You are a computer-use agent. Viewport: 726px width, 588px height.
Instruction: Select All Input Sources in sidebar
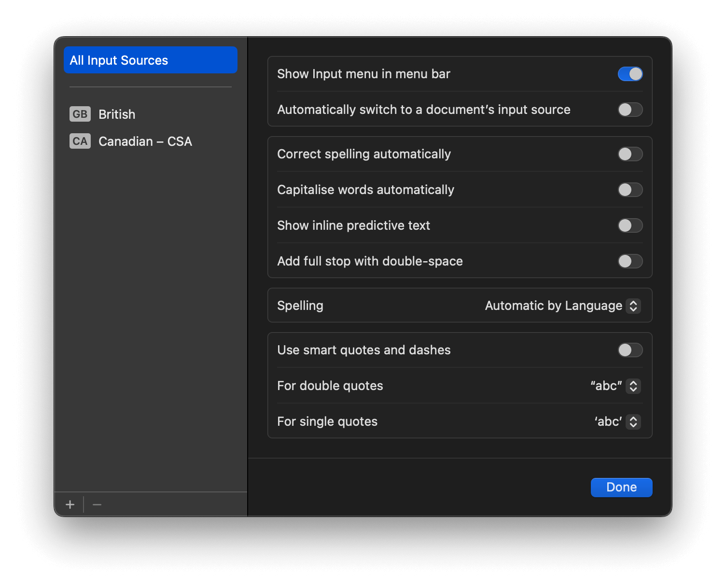click(150, 60)
